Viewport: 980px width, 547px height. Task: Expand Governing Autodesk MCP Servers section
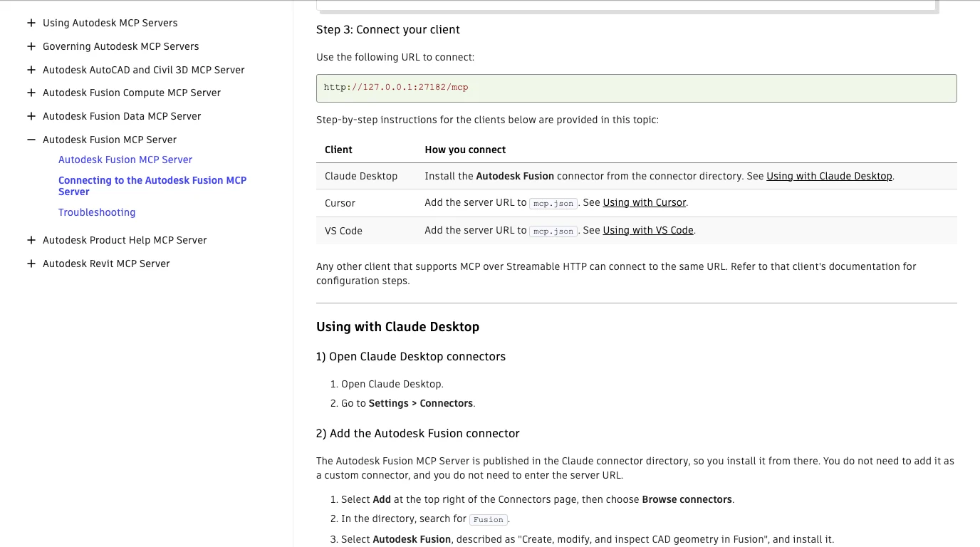31,46
